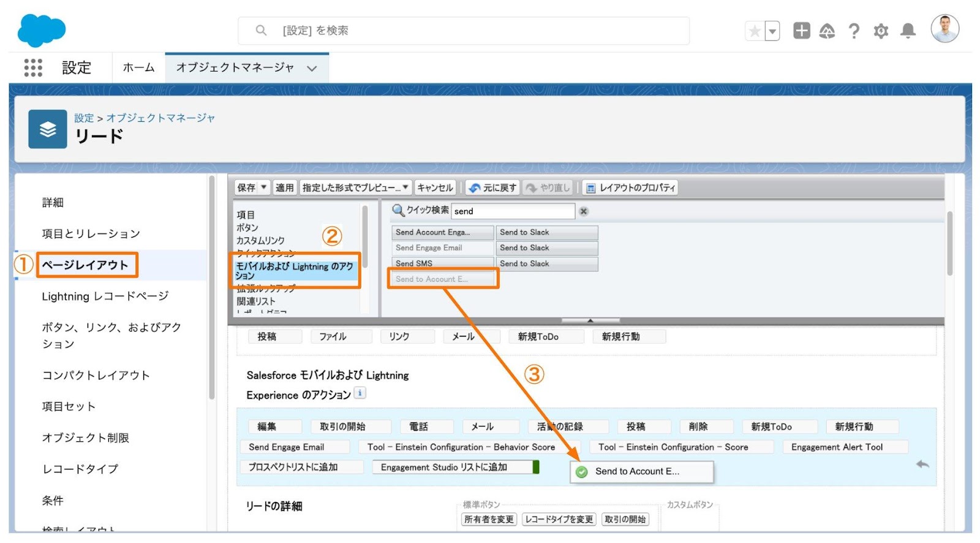Select the Send SMS palette item

(443, 264)
